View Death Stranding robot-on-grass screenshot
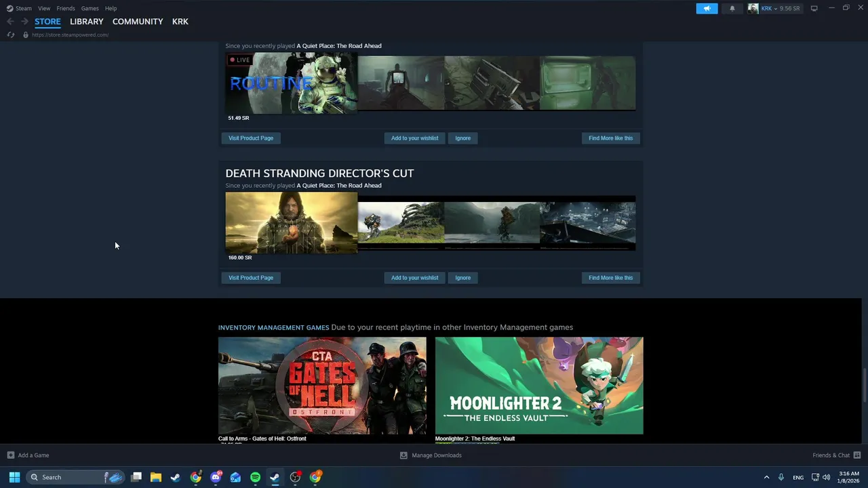Screen dimensions: 868x488 click(x=401, y=223)
